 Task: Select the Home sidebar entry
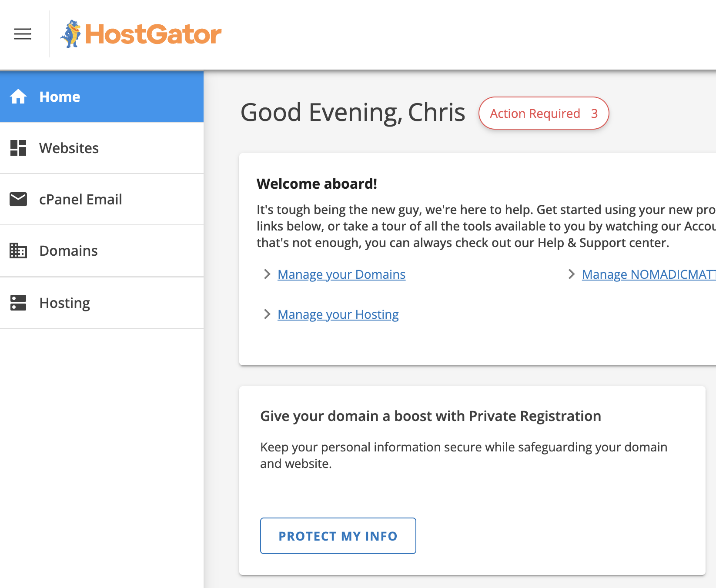[60, 97]
